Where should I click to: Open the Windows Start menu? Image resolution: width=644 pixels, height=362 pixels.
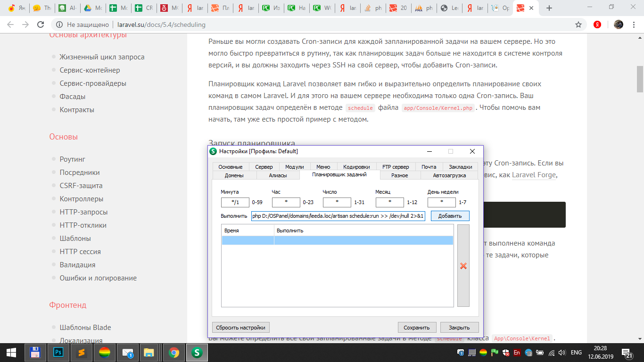11,352
